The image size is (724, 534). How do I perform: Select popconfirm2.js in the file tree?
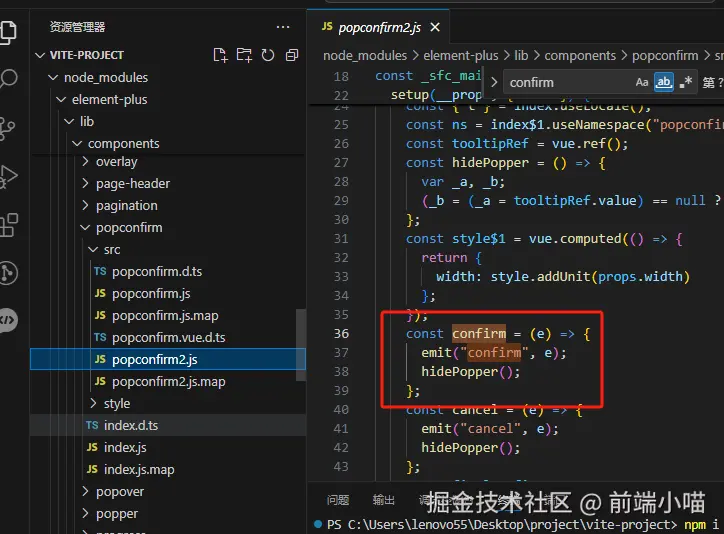coord(168,359)
